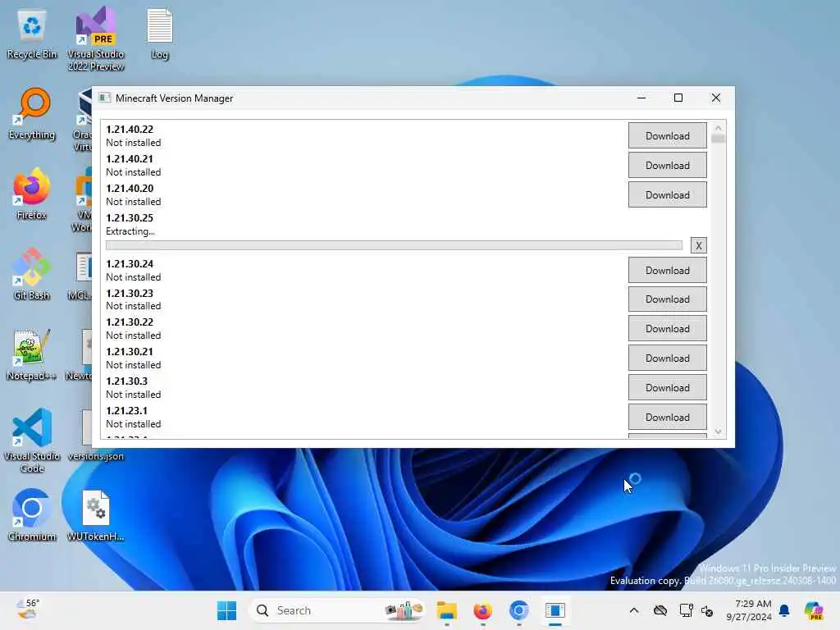The image size is (840, 630).
Task: Click the taskbar Search box
Action: coord(337,610)
